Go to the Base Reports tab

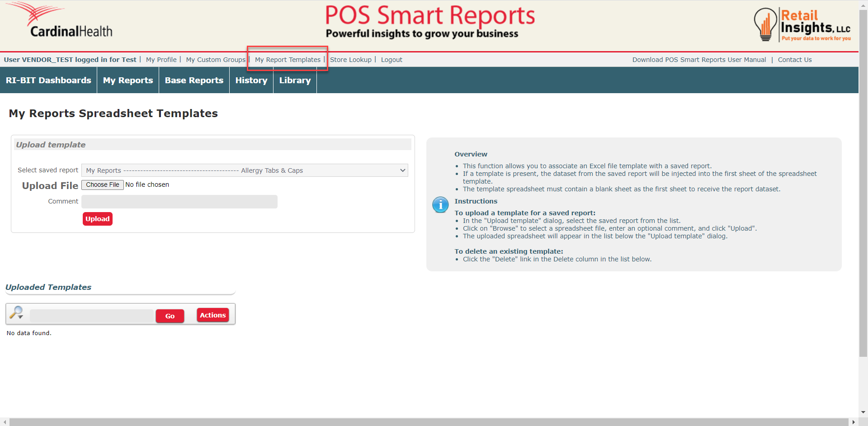coord(194,80)
